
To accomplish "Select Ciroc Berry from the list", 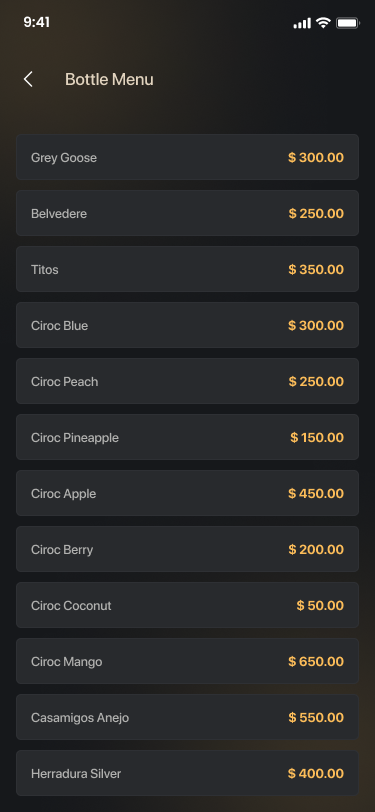I will click(188, 549).
